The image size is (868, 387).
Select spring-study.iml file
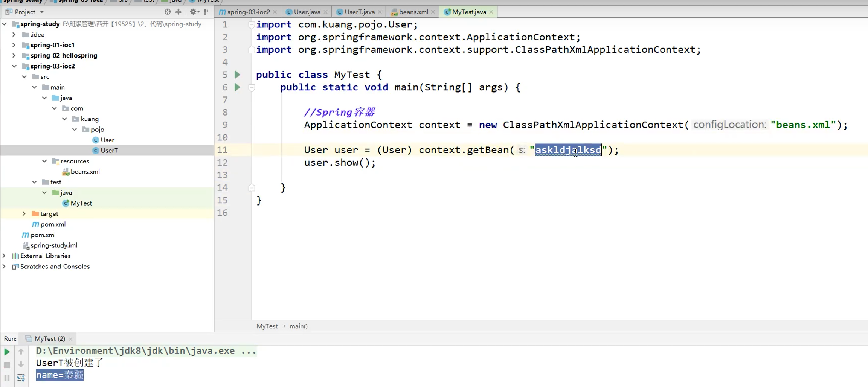pos(53,245)
